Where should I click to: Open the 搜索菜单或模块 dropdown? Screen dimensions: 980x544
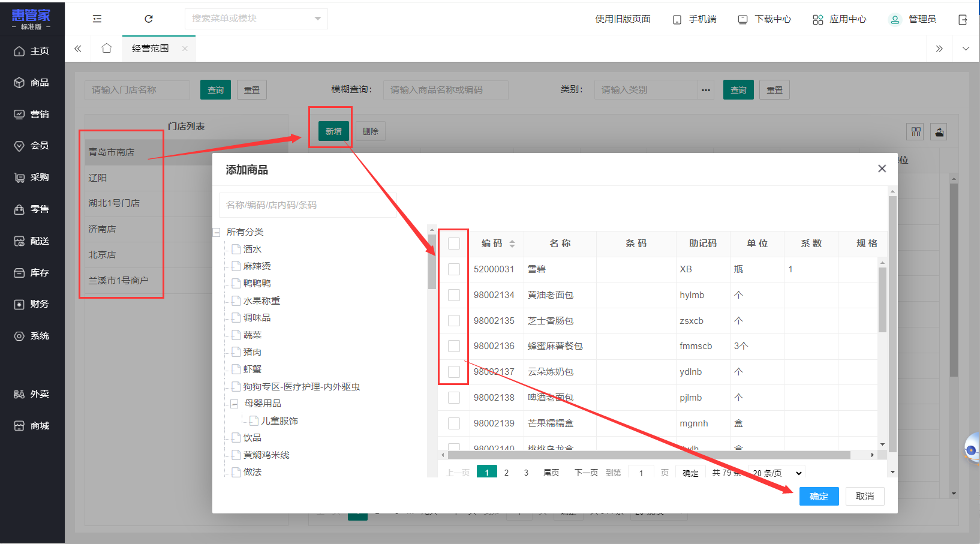(256, 19)
